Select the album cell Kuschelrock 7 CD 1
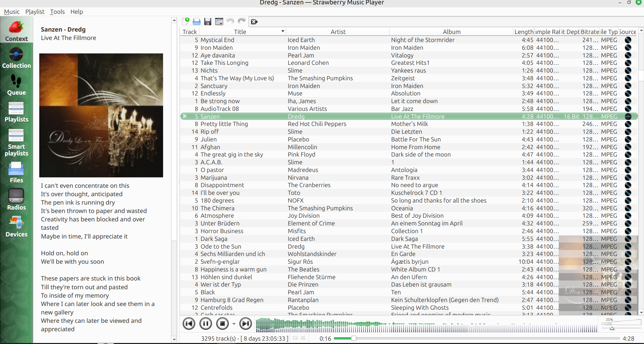The image size is (644, 344). click(x=416, y=193)
